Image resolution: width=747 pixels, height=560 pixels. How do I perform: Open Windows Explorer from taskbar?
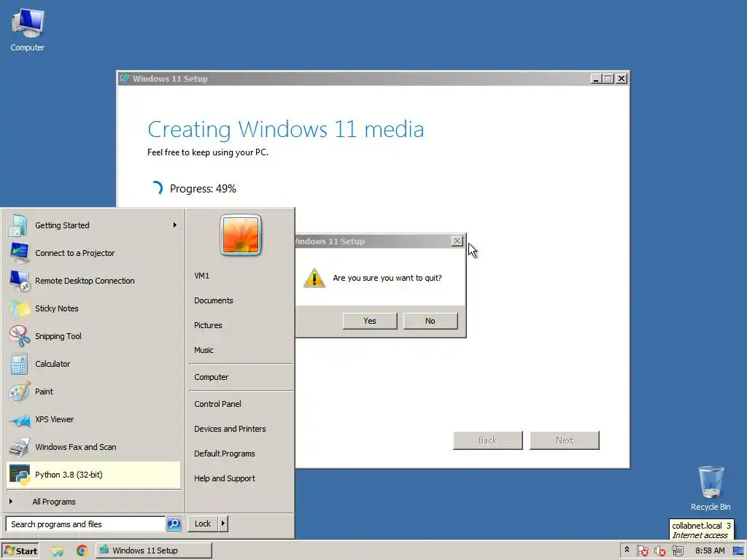(58, 551)
